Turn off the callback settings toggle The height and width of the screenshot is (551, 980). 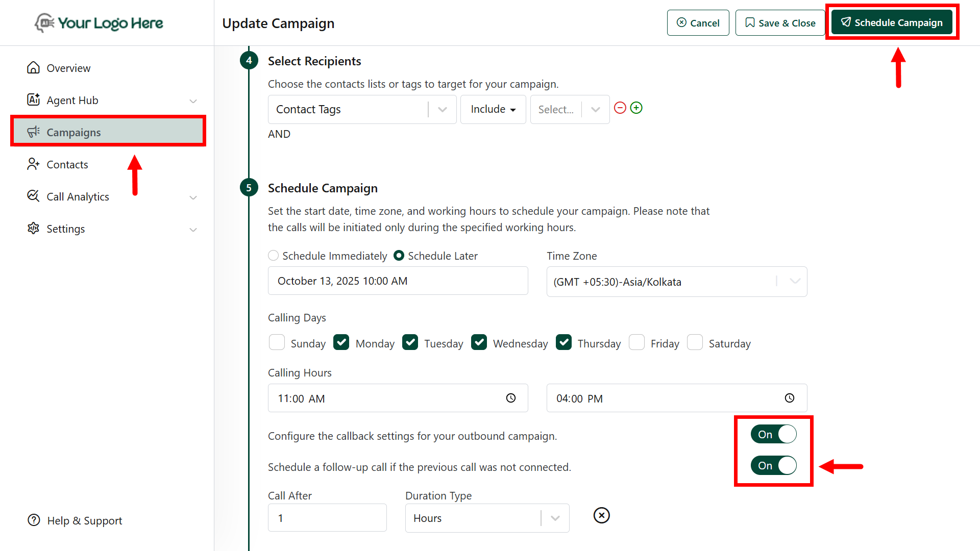pos(773,435)
